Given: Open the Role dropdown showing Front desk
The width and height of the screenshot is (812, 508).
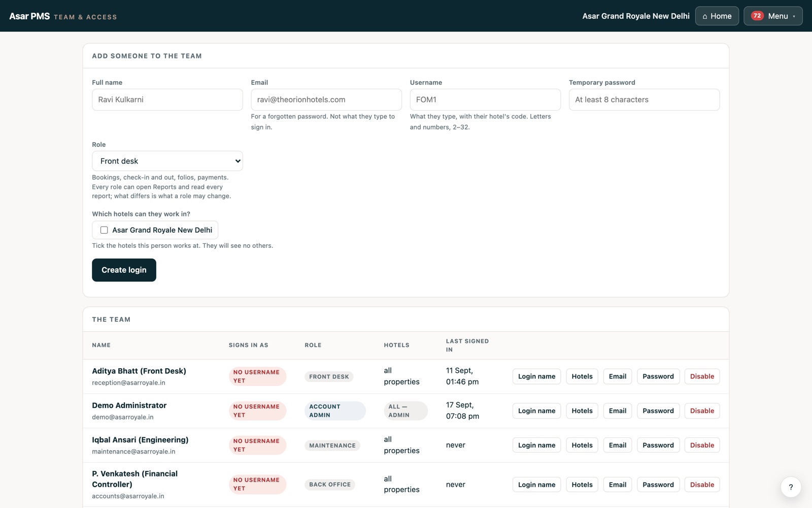Looking at the screenshot, I should click(x=167, y=161).
